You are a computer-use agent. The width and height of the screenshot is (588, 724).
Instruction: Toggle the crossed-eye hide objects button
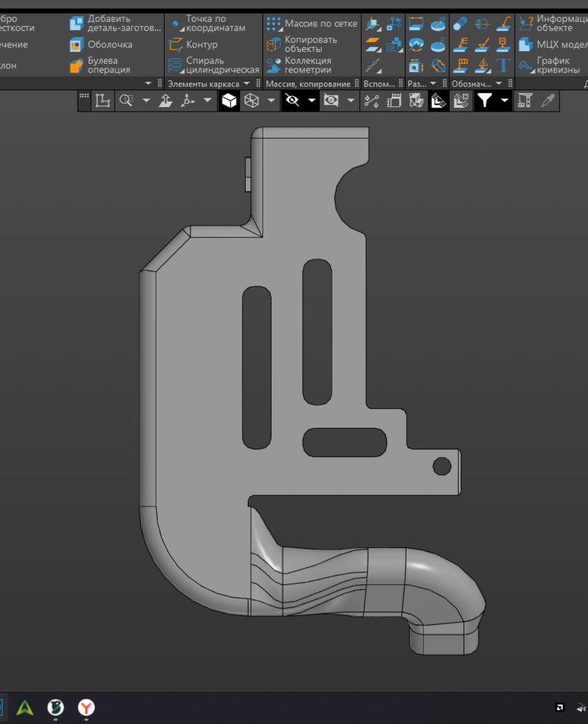[292, 101]
